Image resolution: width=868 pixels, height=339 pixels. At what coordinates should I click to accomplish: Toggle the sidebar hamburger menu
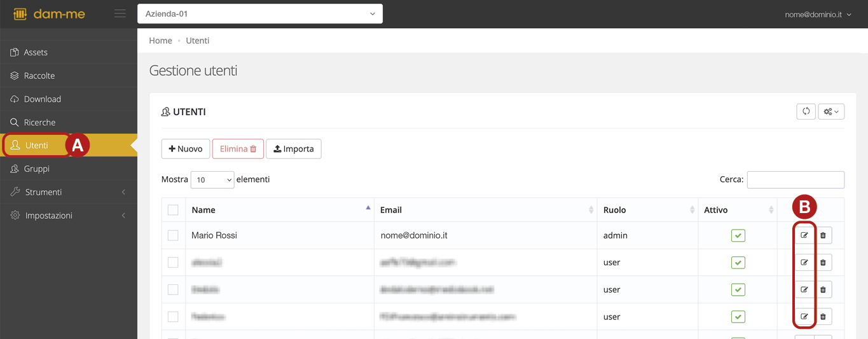pos(120,13)
